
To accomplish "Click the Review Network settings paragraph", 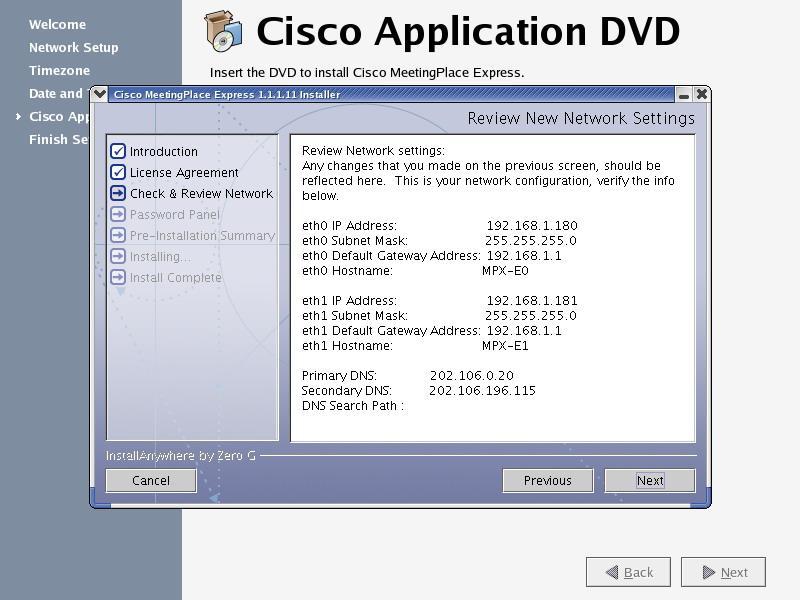I will pyautogui.click(x=488, y=173).
